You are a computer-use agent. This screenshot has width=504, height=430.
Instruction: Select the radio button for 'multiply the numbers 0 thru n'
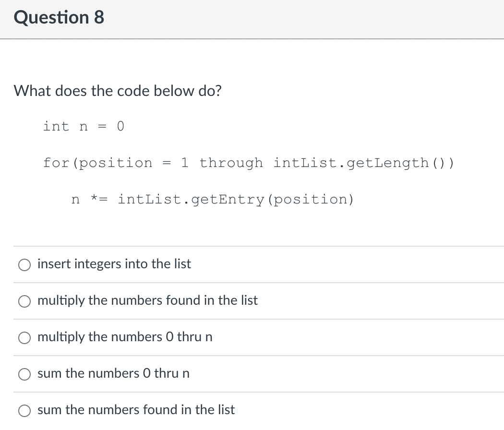click(24, 338)
